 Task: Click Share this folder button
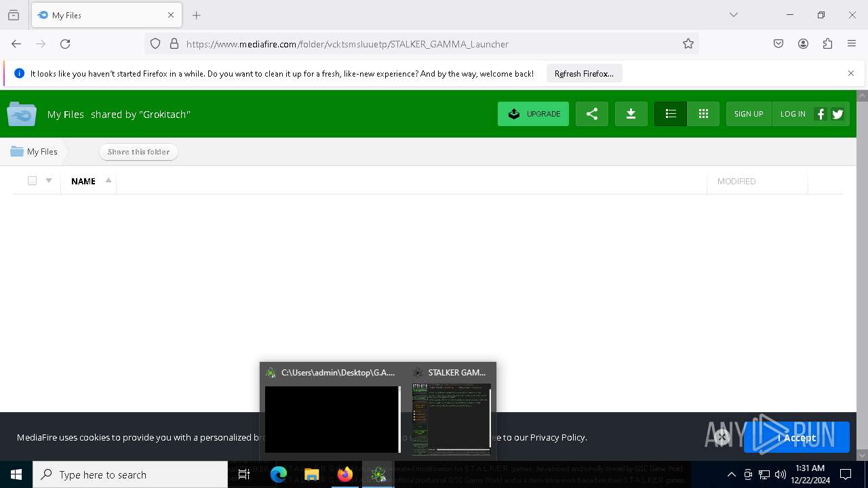point(138,152)
